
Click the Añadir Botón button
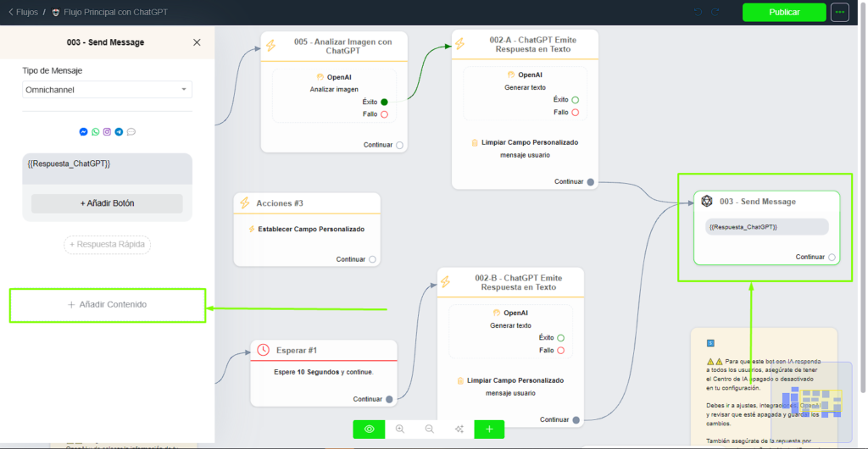[x=107, y=203]
